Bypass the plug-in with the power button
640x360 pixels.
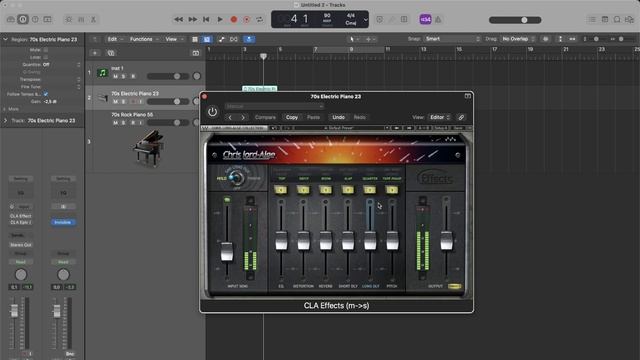pyautogui.click(x=212, y=111)
